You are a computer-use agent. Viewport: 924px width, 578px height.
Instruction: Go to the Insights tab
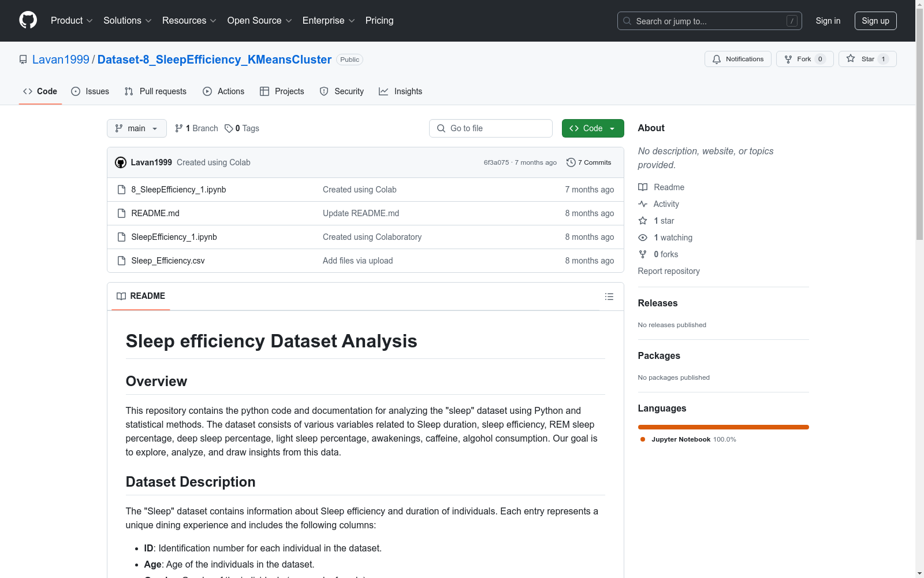[400, 91]
